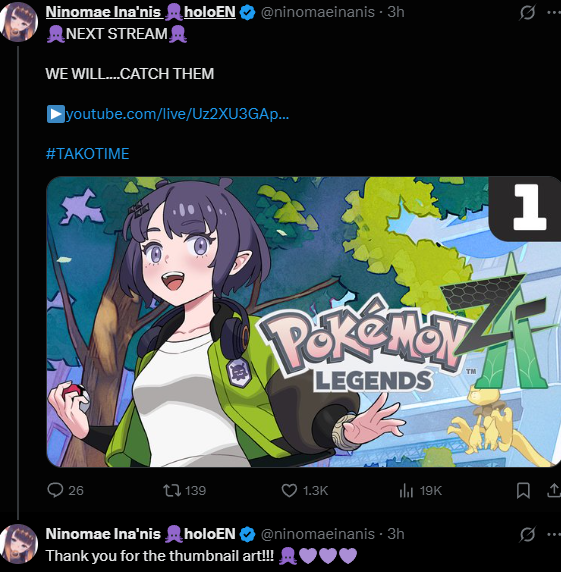Click Grok icon on first tweet

(527, 12)
